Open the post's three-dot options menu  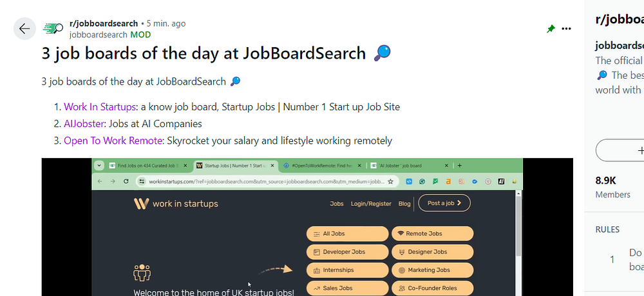pyautogui.click(x=567, y=29)
